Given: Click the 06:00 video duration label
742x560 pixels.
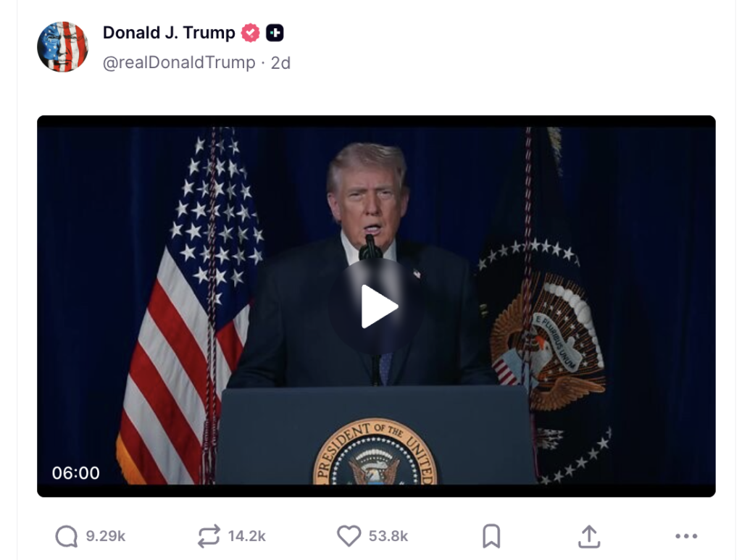Looking at the screenshot, I should (75, 472).
